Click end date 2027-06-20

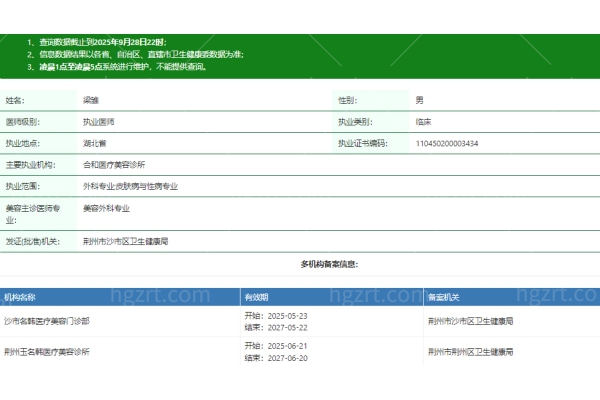[287, 358]
